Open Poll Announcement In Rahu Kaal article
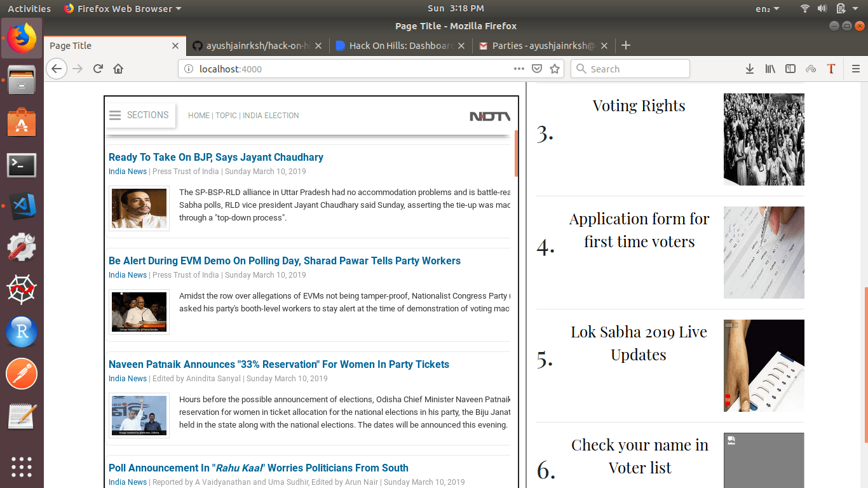The image size is (868, 488). pyautogui.click(x=259, y=468)
